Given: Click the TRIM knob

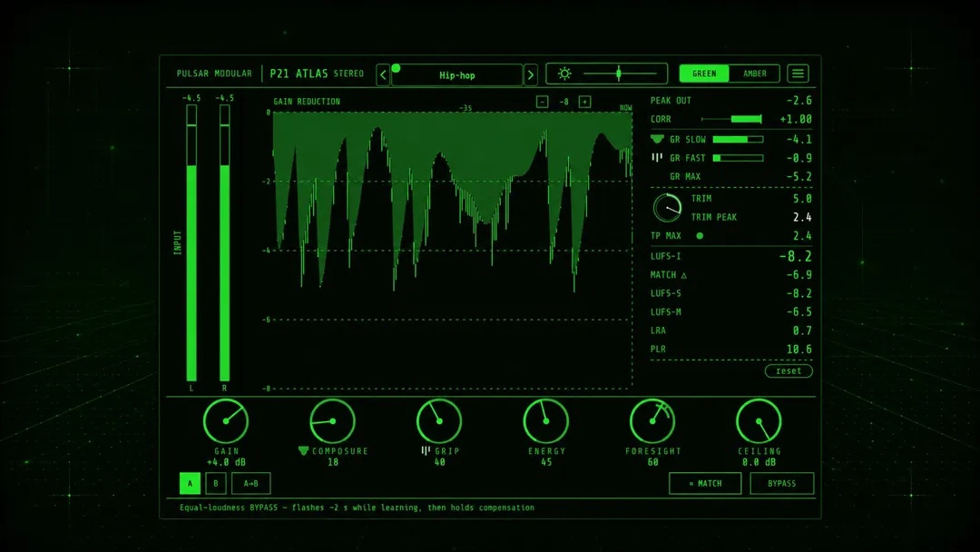Looking at the screenshot, I should [668, 208].
